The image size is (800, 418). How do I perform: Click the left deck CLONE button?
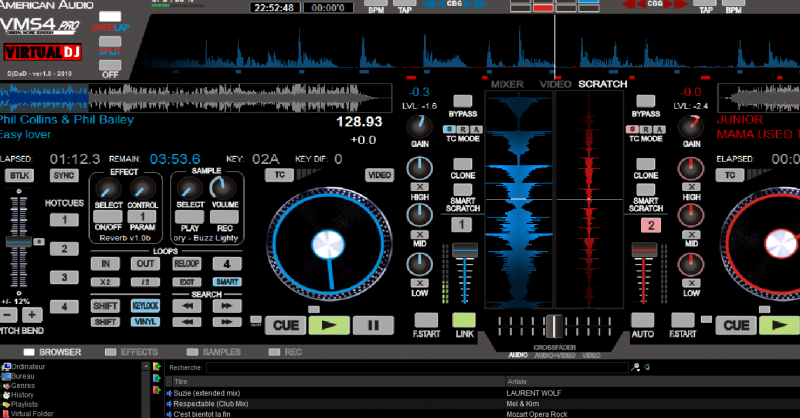(463, 175)
